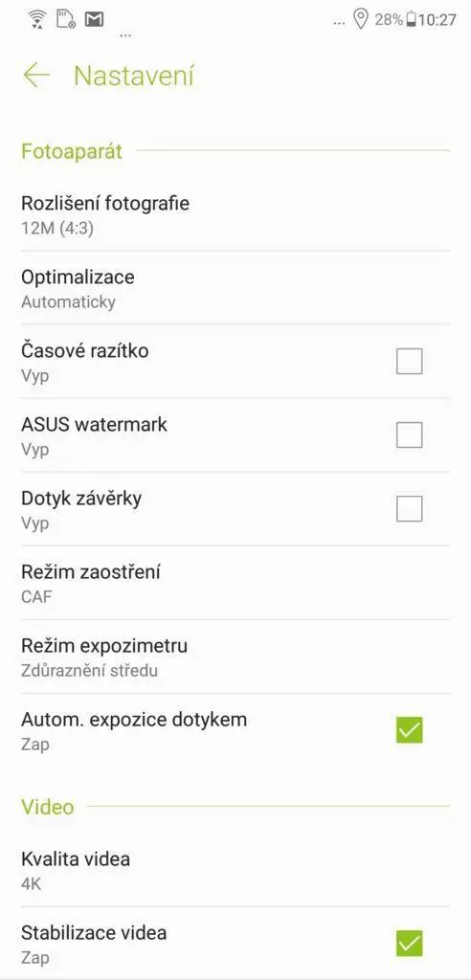Toggle the Dotyk závěrky checkbox
Viewport: 471px width, 980px height.
tap(409, 509)
